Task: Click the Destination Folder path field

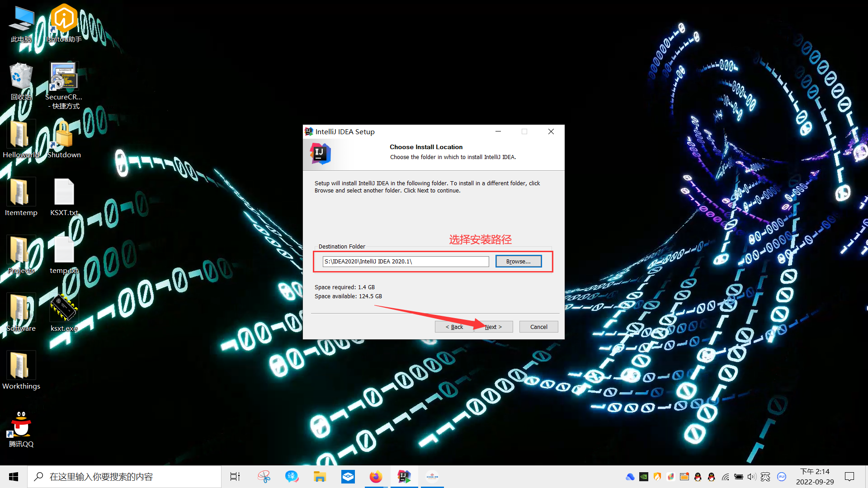Action: tap(406, 261)
